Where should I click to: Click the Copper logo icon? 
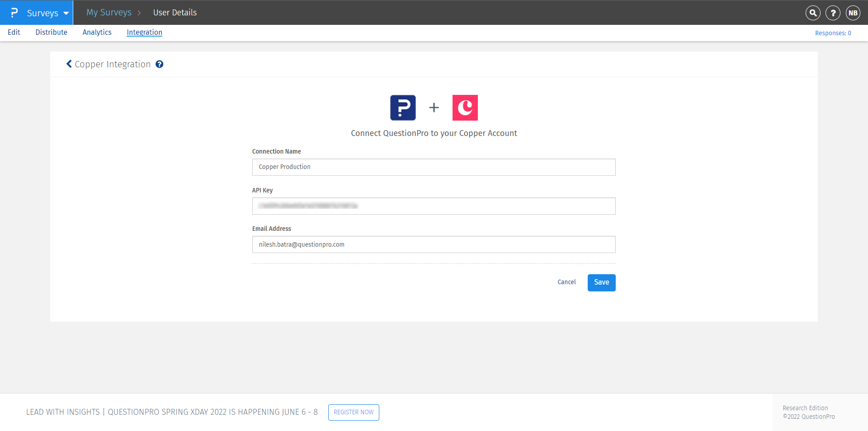coord(465,108)
